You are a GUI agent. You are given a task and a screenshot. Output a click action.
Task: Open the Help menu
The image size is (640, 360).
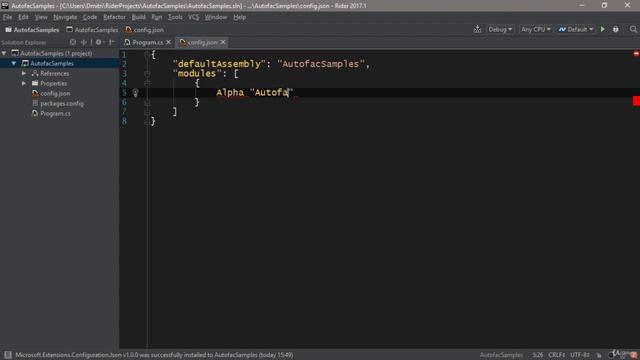point(240,17)
